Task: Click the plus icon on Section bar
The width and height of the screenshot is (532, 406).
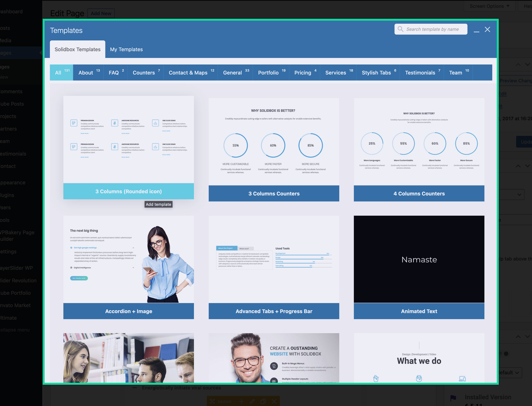Action: (241, 401)
